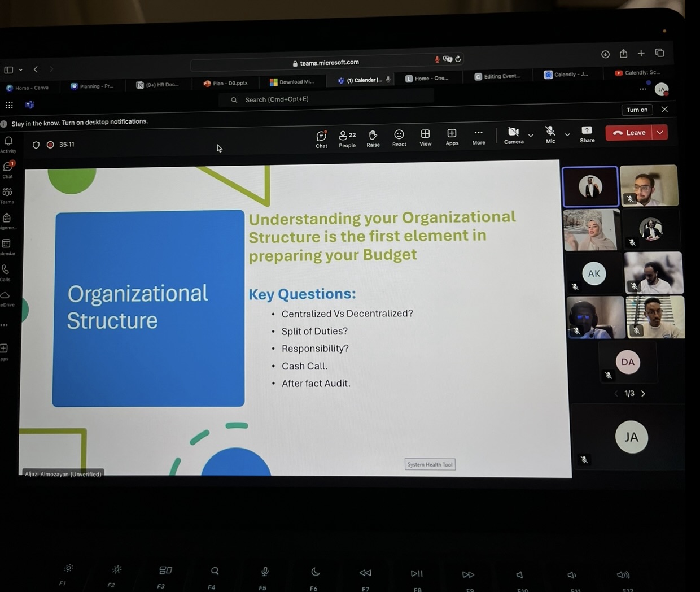The image size is (700, 592).
Task: Open OneDrive in the left sidebar
Action: (x=6, y=299)
